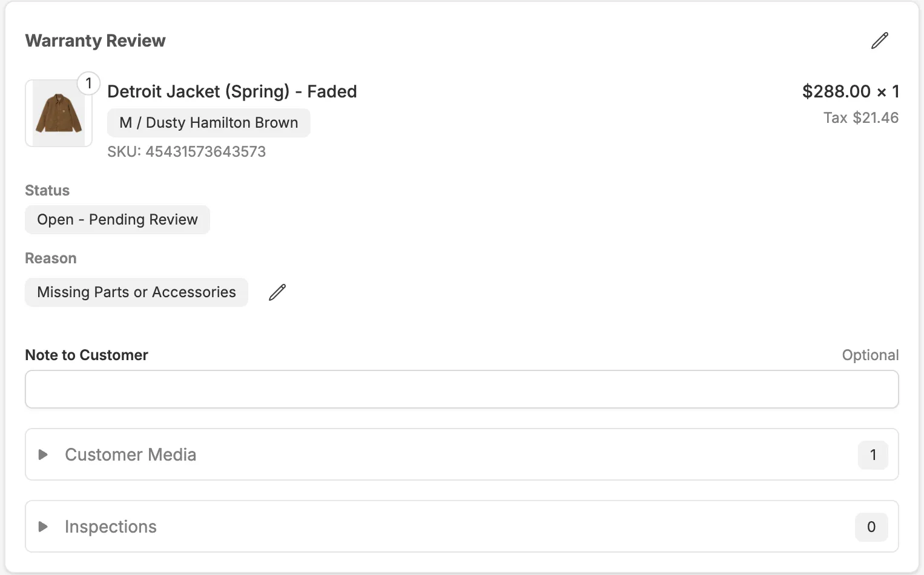Open the Detroit Jacket product thumbnail
Image resolution: width=924 pixels, height=575 pixels.
click(x=58, y=114)
